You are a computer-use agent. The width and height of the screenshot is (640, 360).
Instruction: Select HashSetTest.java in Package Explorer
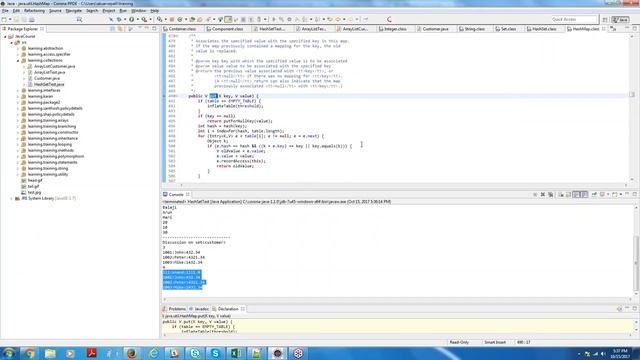click(x=49, y=84)
